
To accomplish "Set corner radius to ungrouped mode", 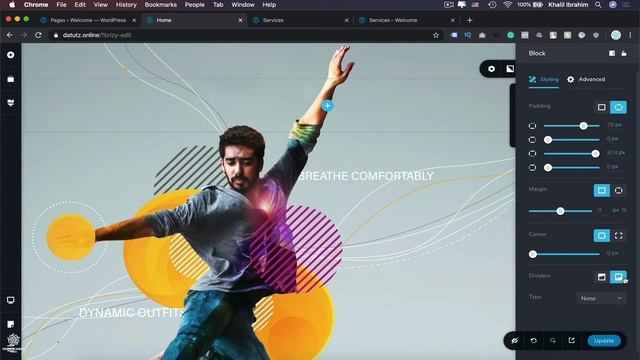I will tap(619, 236).
